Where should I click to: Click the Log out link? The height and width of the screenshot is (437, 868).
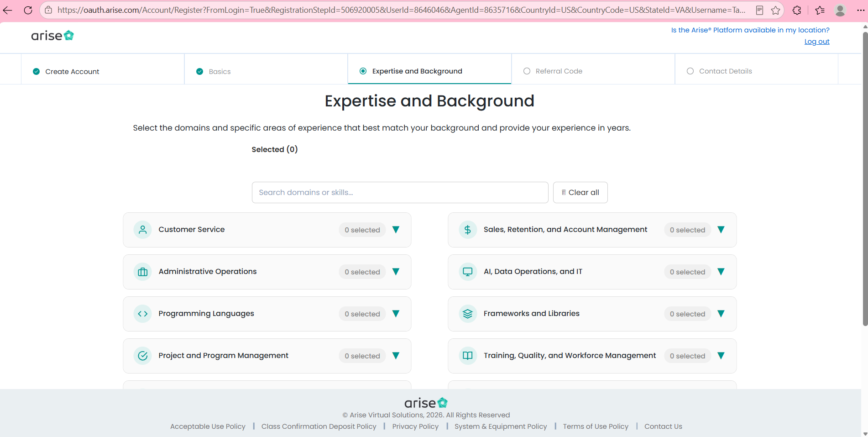click(x=817, y=42)
